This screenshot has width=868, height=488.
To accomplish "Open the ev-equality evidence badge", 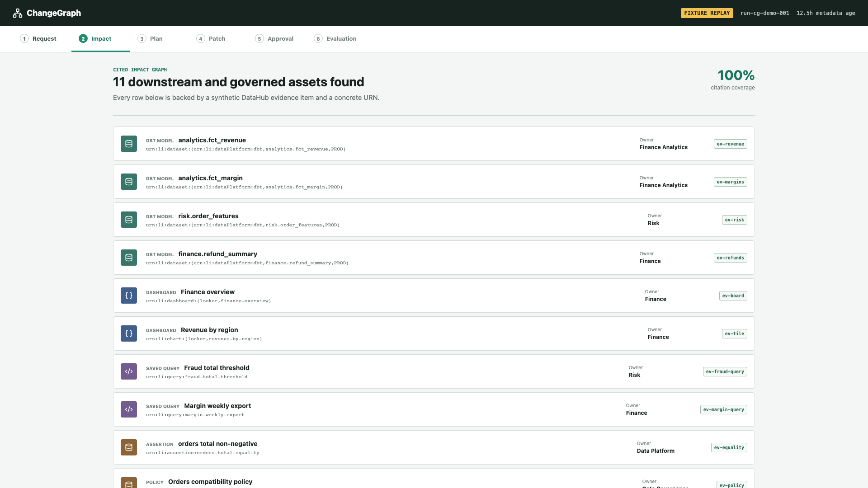I will 729,448.
